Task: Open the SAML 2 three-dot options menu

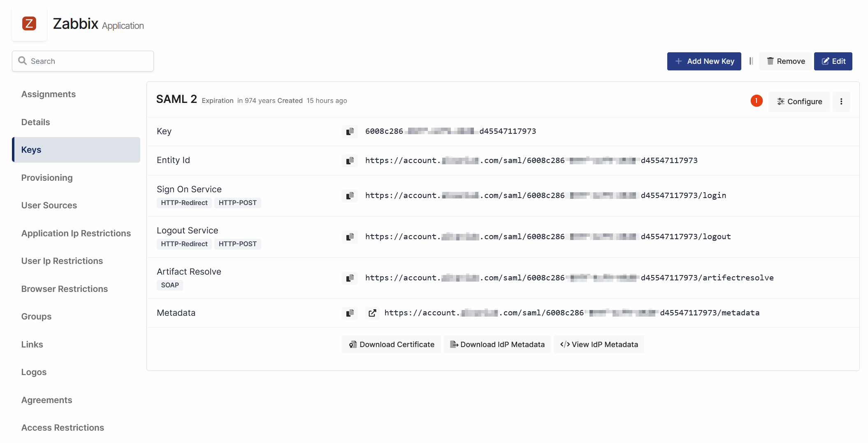Action: 841,101
